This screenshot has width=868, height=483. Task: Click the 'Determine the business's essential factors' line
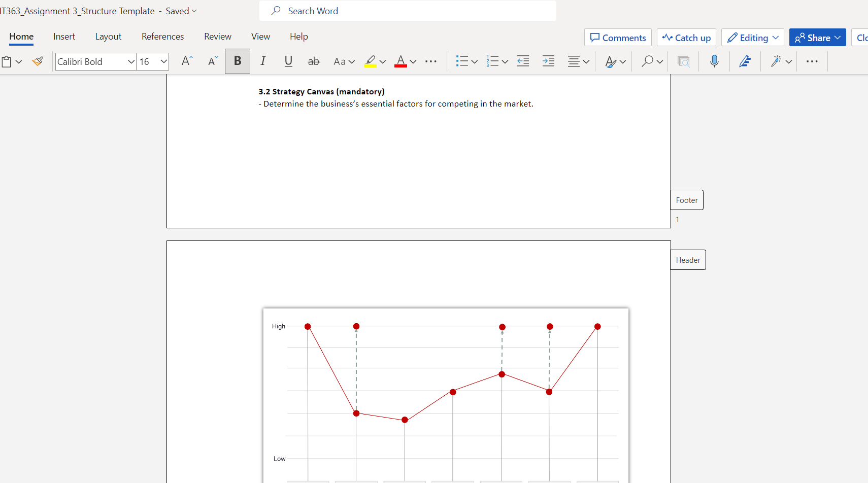point(396,103)
